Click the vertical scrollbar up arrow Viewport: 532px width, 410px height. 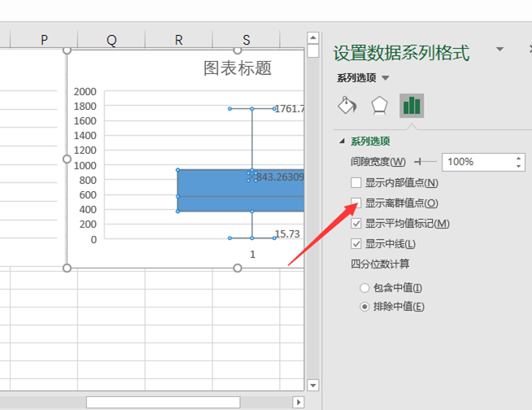[x=313, y=37]
